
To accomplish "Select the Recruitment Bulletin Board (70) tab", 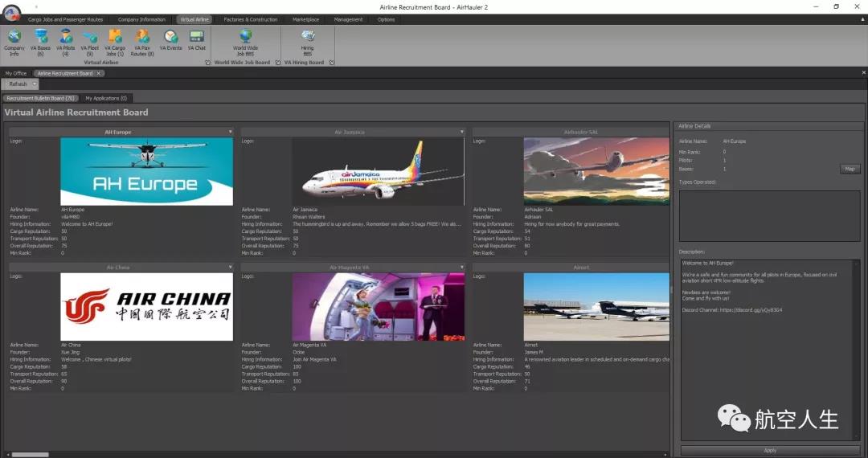I will click(x=40, y=98).
